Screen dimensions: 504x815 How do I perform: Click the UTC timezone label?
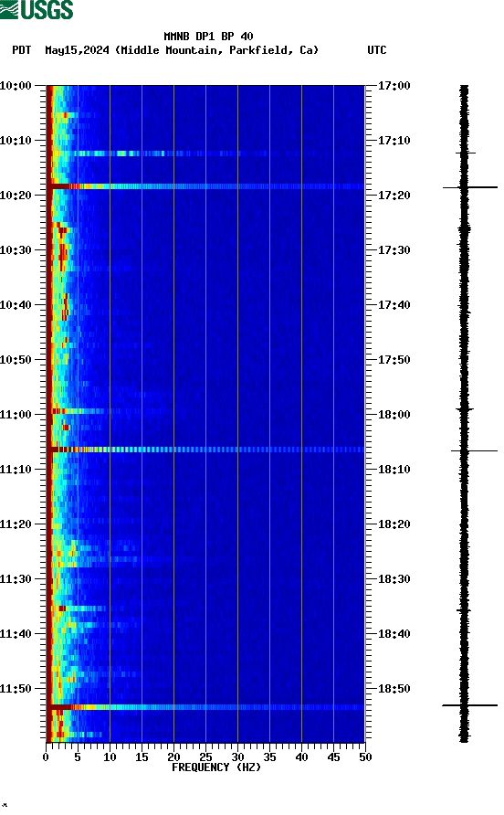coord(377,50)
